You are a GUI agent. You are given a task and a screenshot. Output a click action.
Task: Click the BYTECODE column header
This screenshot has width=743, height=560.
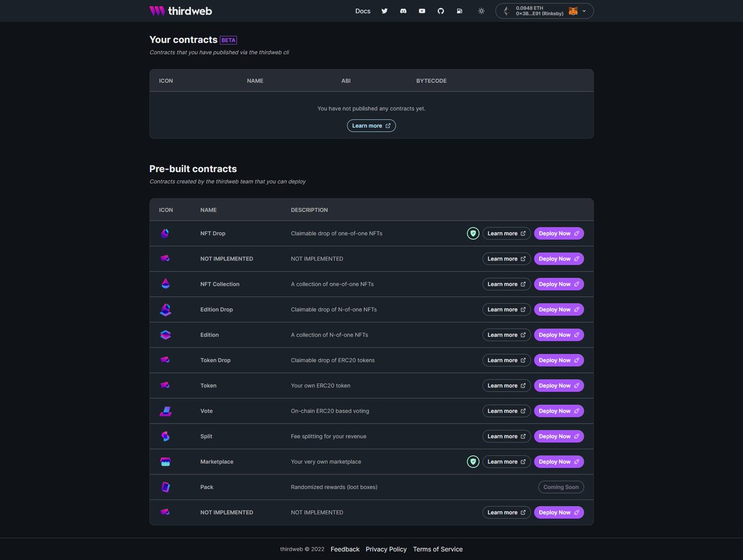432,81
